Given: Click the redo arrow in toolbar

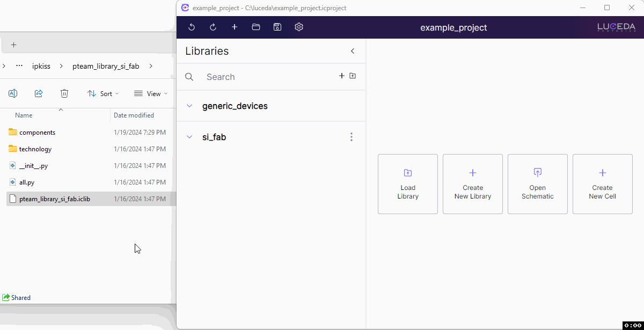Looking at the screenshot, I should [x=213, y=27].
